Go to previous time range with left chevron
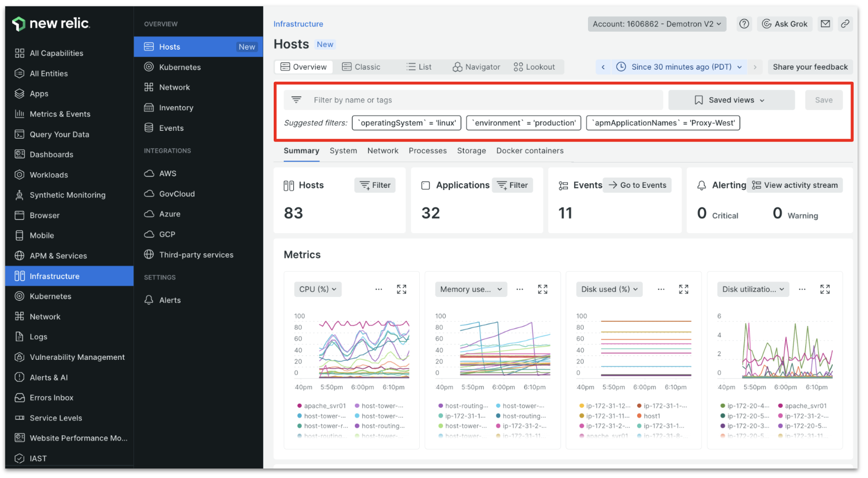The image size is (868, 478). pos(603,67)
